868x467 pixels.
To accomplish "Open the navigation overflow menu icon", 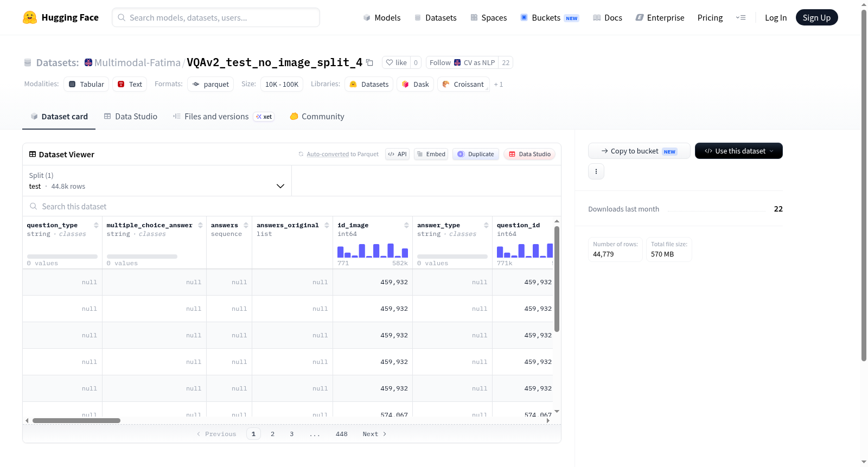I will [x=741, y=17].
